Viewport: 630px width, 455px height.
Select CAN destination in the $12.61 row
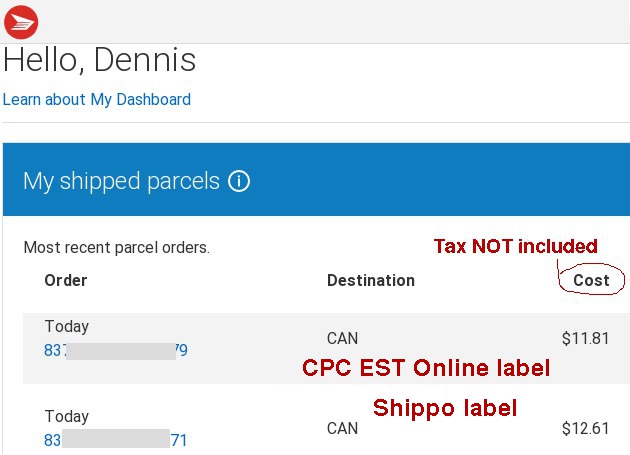point(342,429)
